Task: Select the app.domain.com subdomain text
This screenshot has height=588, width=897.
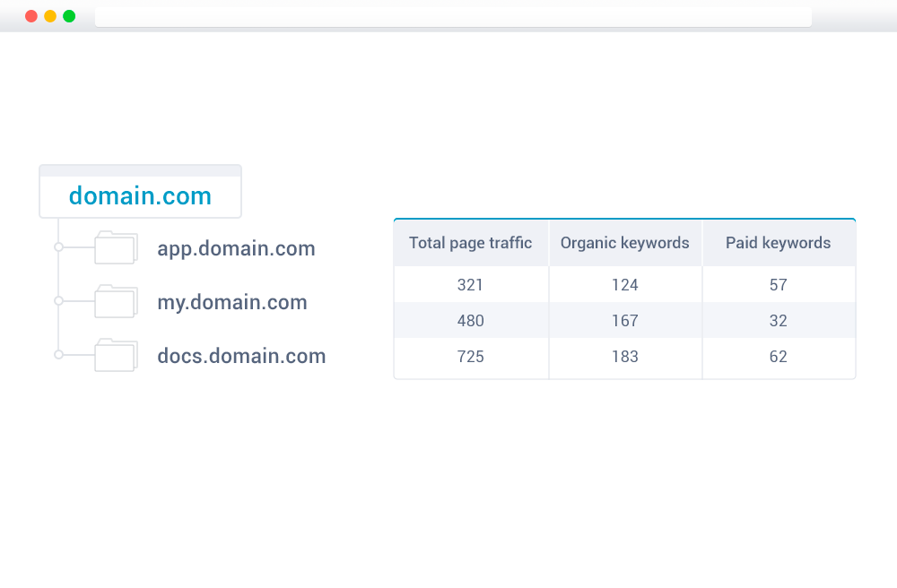Action: [236, 249]
